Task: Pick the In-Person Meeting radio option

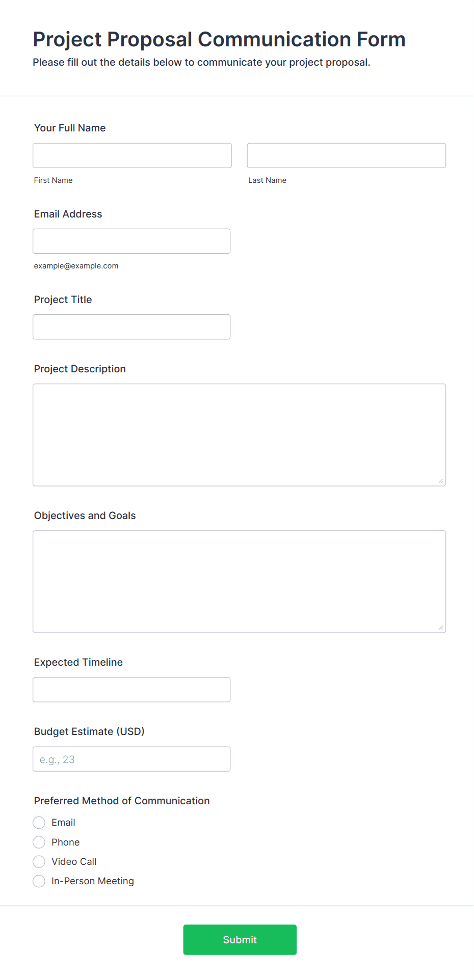Action: (39, 881)
